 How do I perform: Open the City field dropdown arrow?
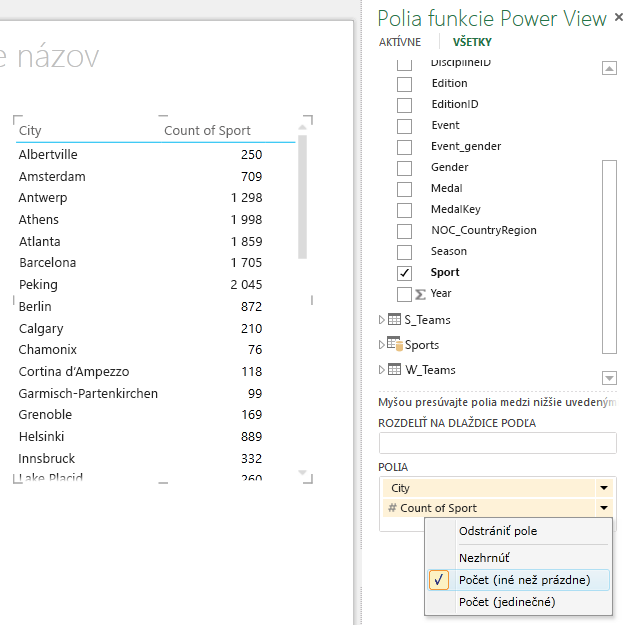604,488
